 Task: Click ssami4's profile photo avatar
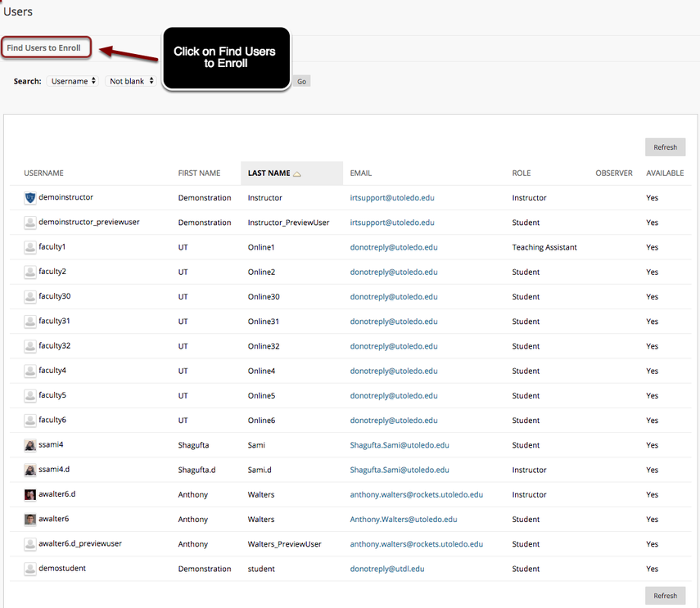point(30,444)
